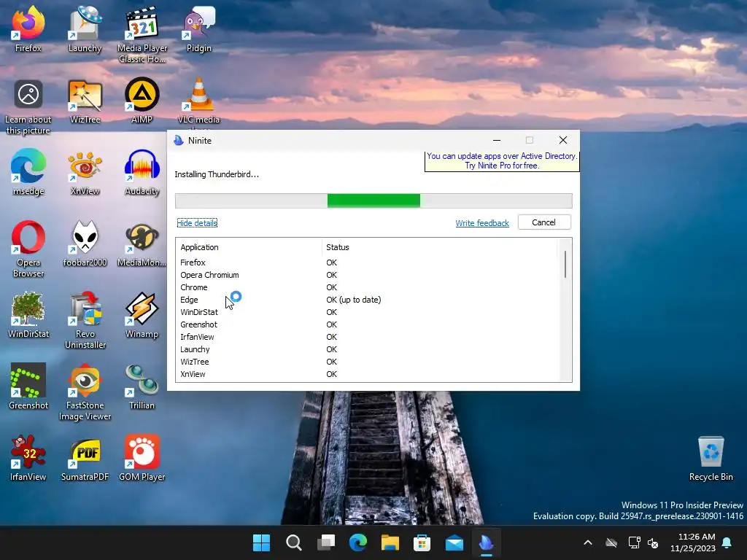747x560 pixels.
Task: Click the Try Ninite Pro banner
Action: (502, 161)
